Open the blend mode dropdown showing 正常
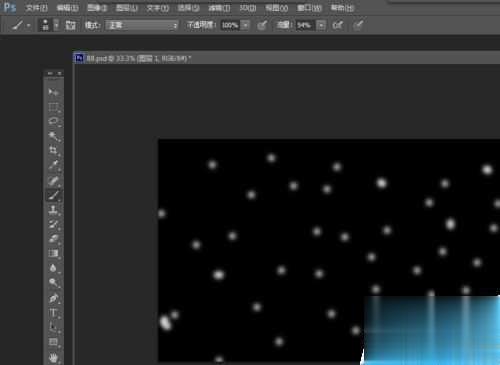This screenshot has width=500, height=365. (x=142, y=25)
